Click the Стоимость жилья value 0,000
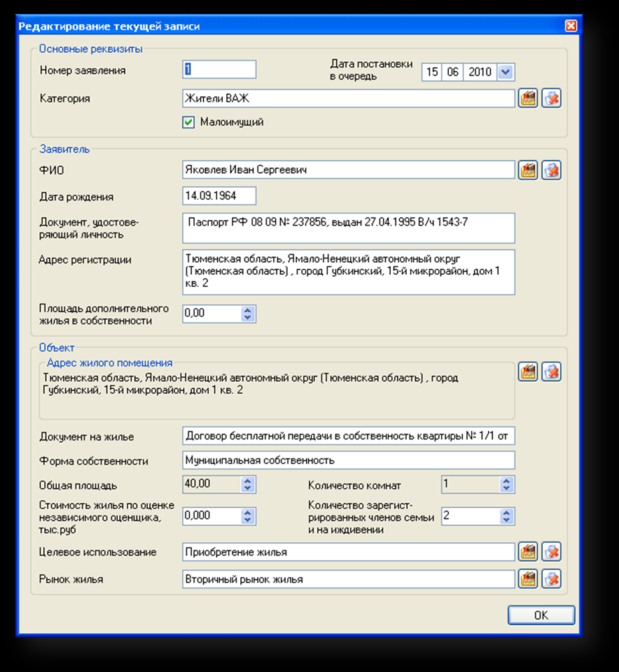The image size is (619, 672). tap(212, 516)
